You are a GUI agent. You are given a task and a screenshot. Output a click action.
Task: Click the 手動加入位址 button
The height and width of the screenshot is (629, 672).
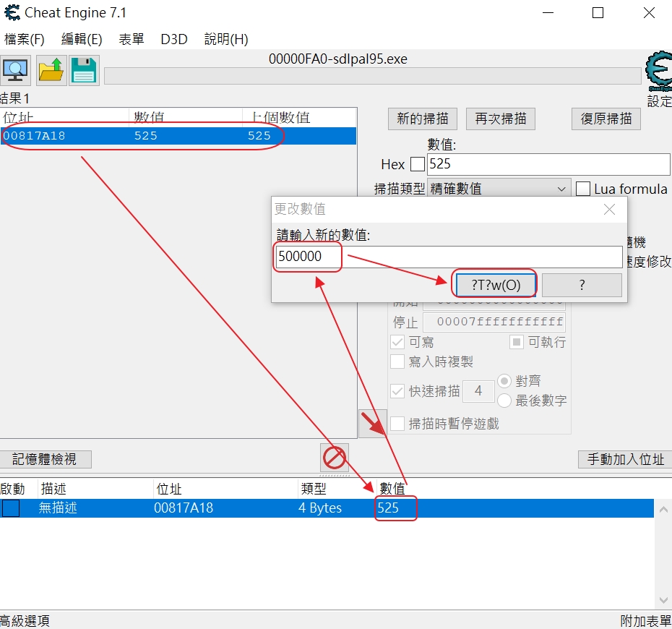tap(625, 459)
